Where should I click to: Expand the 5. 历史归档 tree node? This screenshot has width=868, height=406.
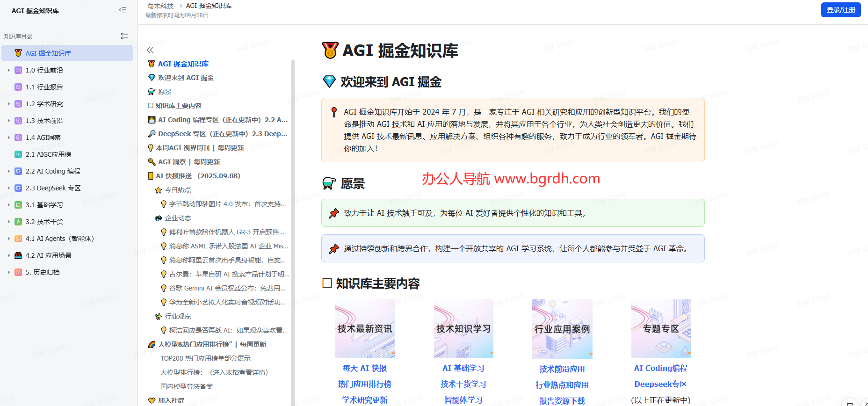[8, 272]
